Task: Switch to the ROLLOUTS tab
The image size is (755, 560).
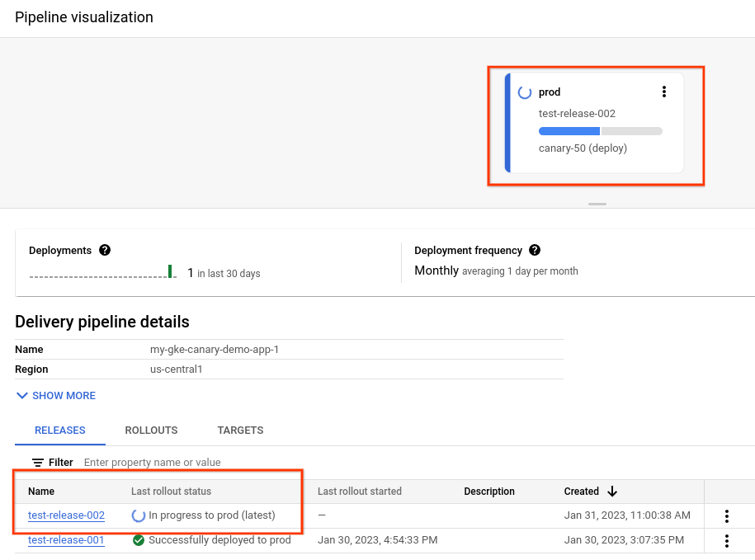Action: tap(151, 430)
